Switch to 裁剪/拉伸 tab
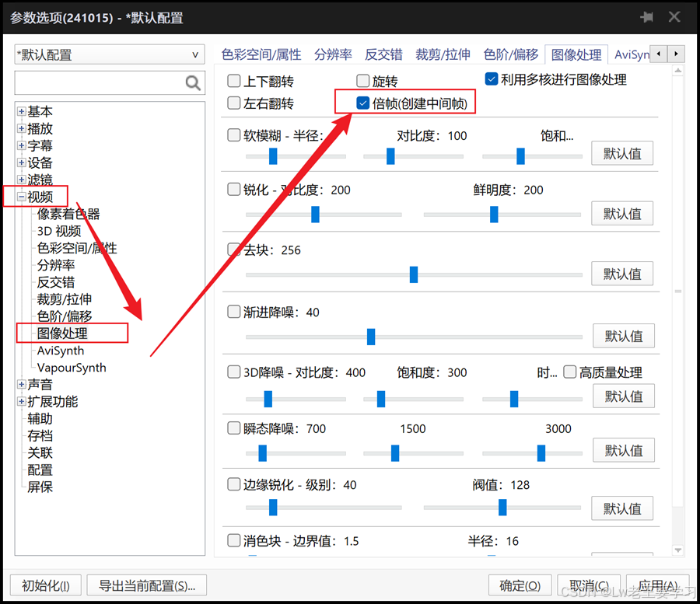The height and width of the screenshot is (604, 700). [443, 55]
